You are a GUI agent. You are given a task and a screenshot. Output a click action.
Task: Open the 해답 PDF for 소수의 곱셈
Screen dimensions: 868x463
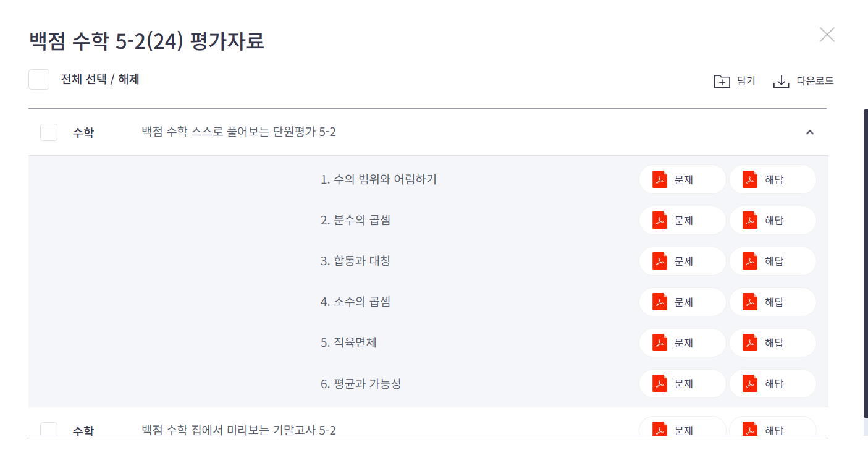click(x=772, y=302)
